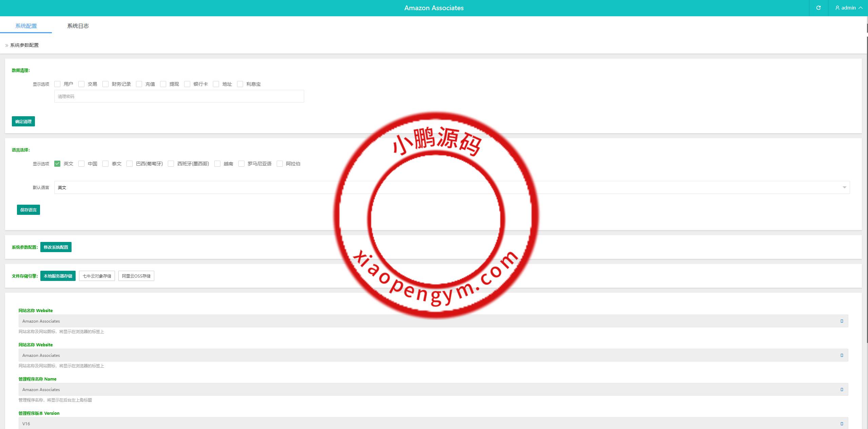Switch to the 系统日志 tab
Screen dimensions: 868x429
click(x=78, y=26)
